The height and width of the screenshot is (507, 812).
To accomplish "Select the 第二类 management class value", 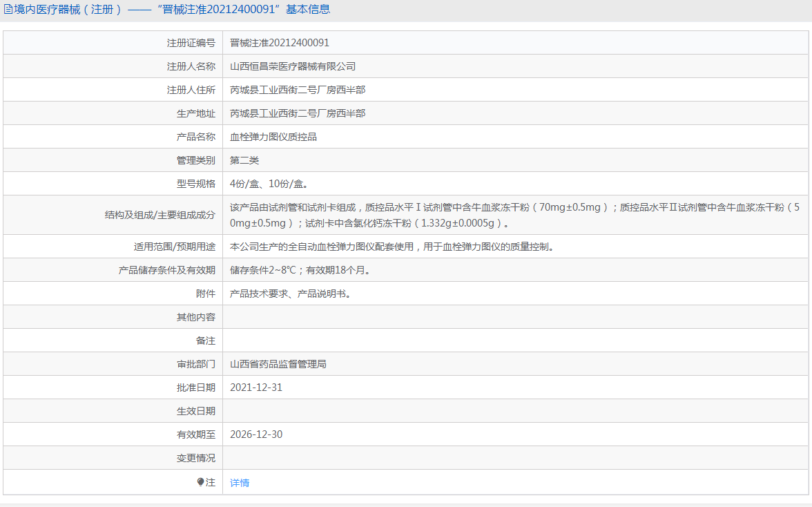I will (244, 160).
